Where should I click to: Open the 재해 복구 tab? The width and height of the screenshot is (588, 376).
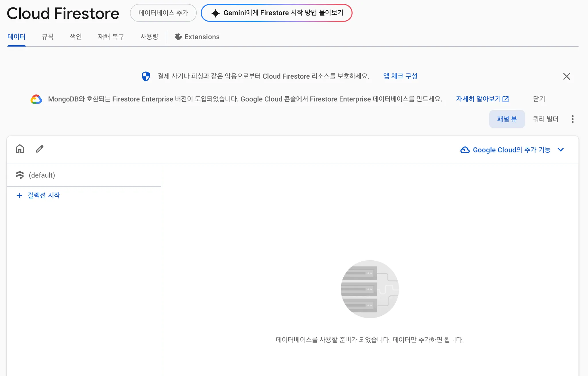pyautogui.click(x=111, y=37)
